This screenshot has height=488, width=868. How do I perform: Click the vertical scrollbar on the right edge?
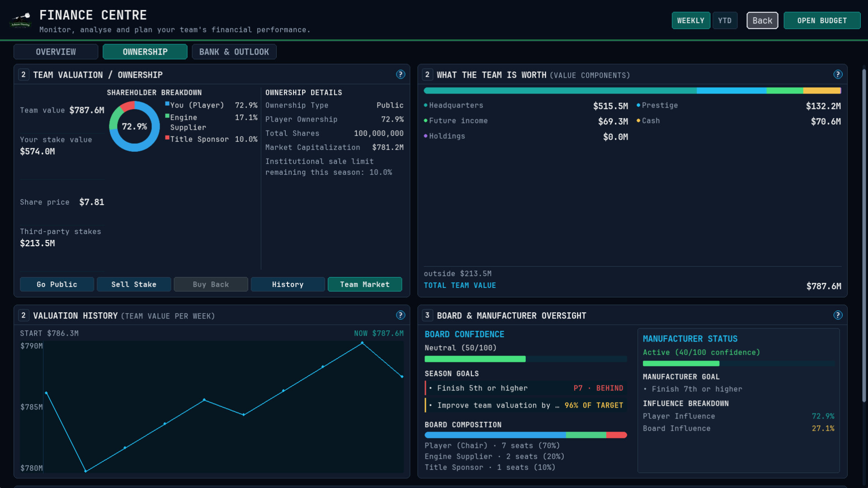[864, 235]
